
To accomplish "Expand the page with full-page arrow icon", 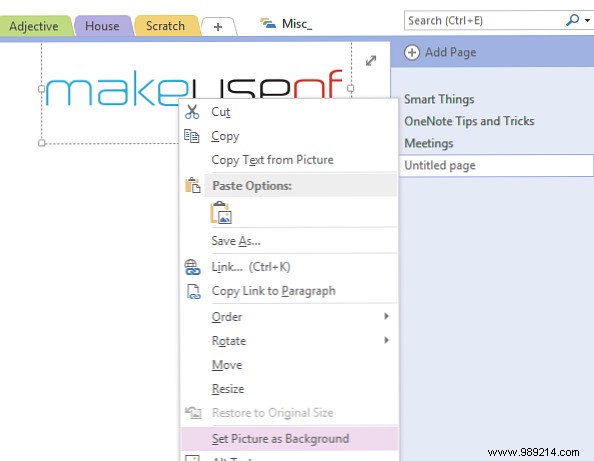I will 371,61.
